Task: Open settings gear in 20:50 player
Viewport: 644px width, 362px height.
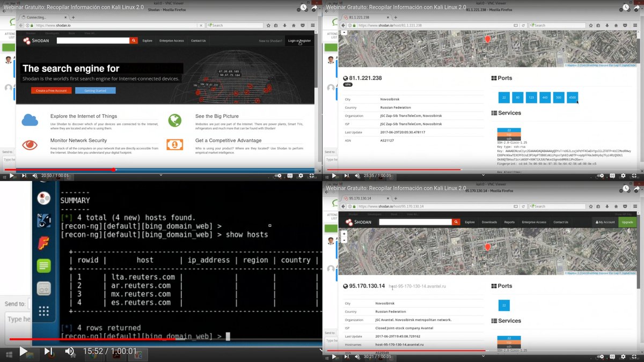Action: (x=301, y=175)
